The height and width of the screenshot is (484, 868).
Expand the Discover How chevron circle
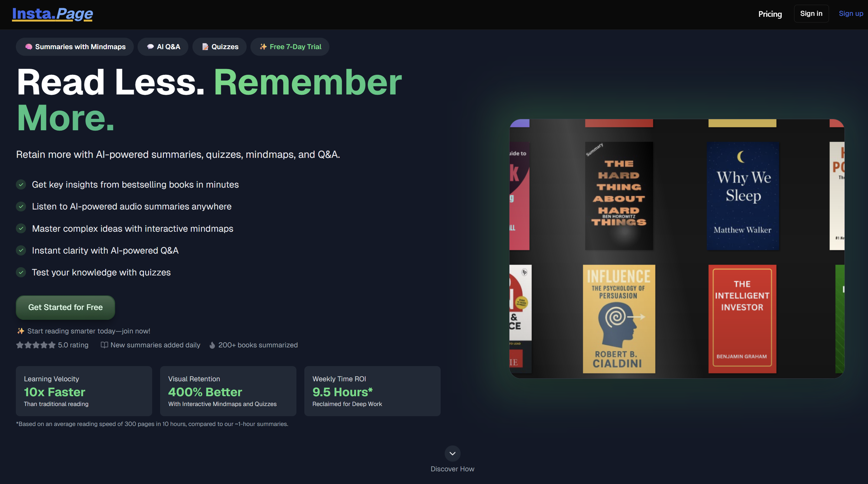(x=452, y=453)
